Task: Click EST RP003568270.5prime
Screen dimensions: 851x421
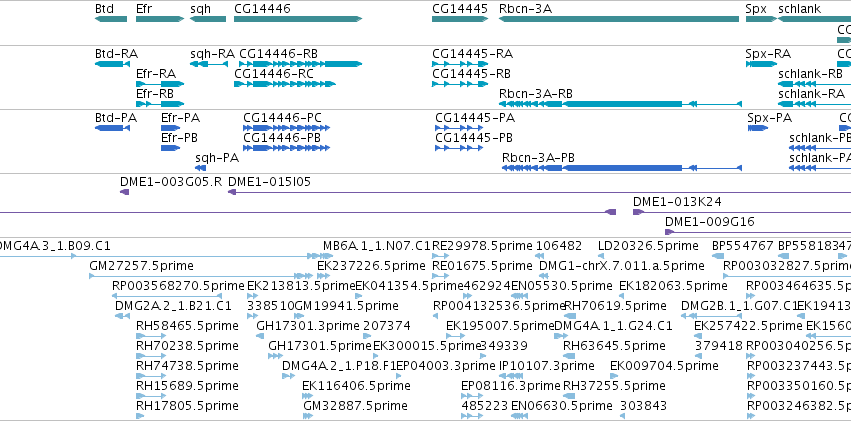Action: click(167, 296)
